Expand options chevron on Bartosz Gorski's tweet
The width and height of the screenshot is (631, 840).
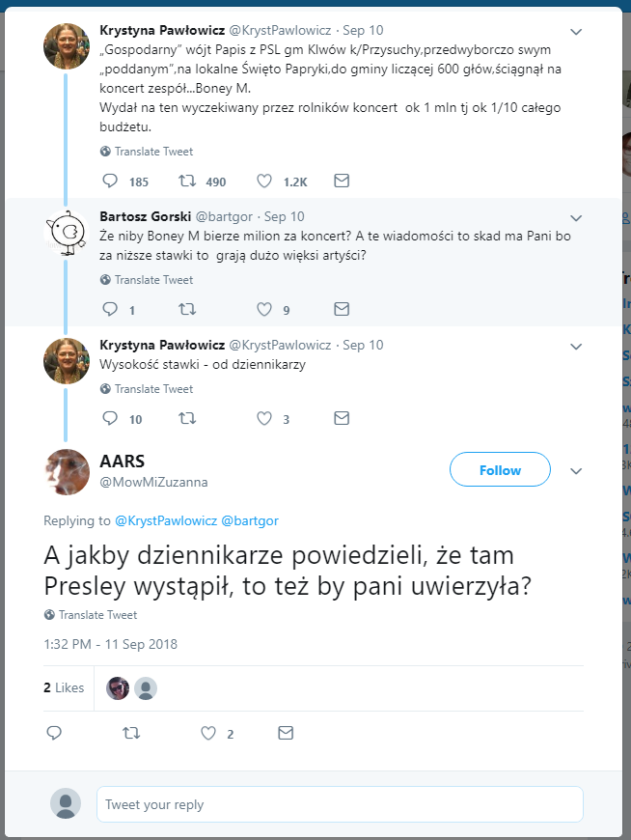coord(576,217)
